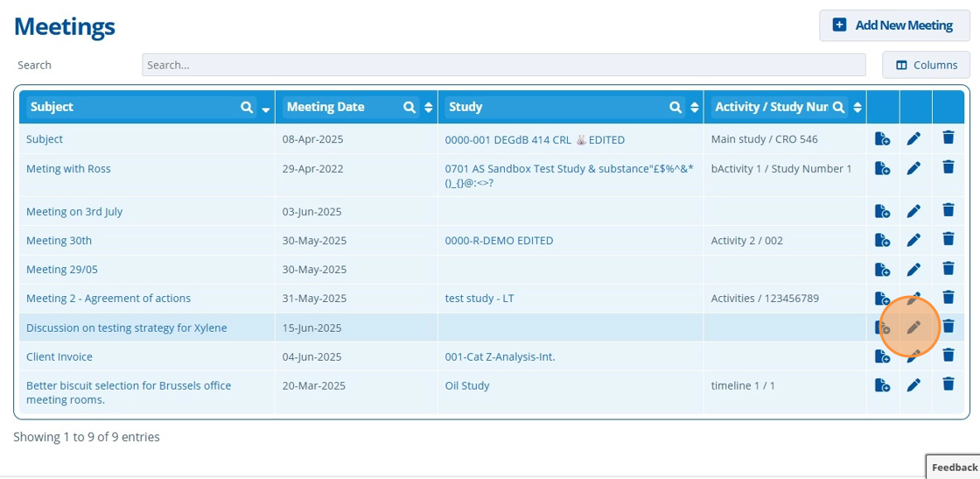
Task: Open the Columns chooser button
Action: [926, 65]
